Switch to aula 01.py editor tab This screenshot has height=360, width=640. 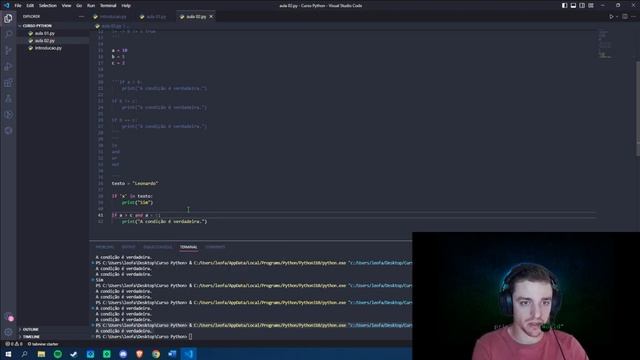[x=154, y=17]
